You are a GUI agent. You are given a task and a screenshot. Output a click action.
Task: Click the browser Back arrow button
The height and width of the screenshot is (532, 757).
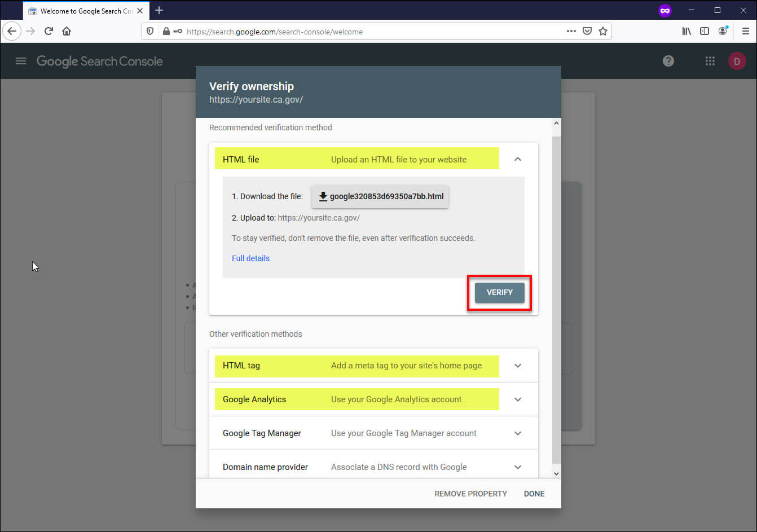click(x=12, y=31)
